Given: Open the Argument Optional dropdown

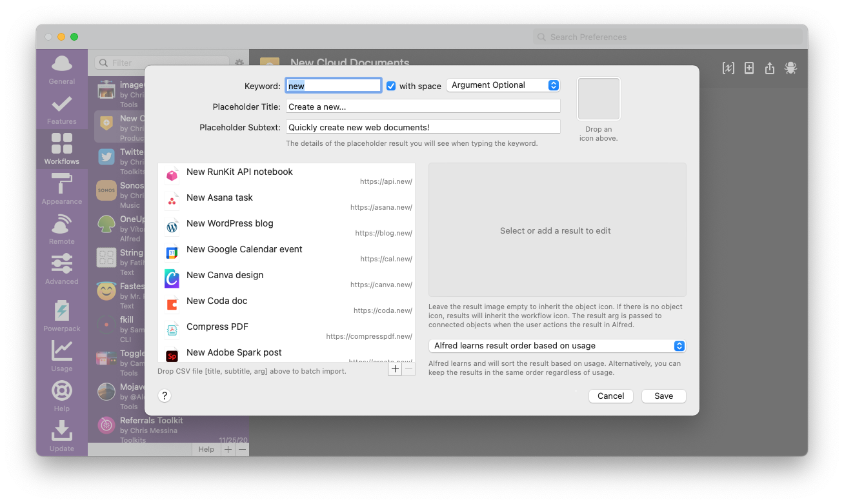Looking at the screenshot, I should click(x=503, y=85).
